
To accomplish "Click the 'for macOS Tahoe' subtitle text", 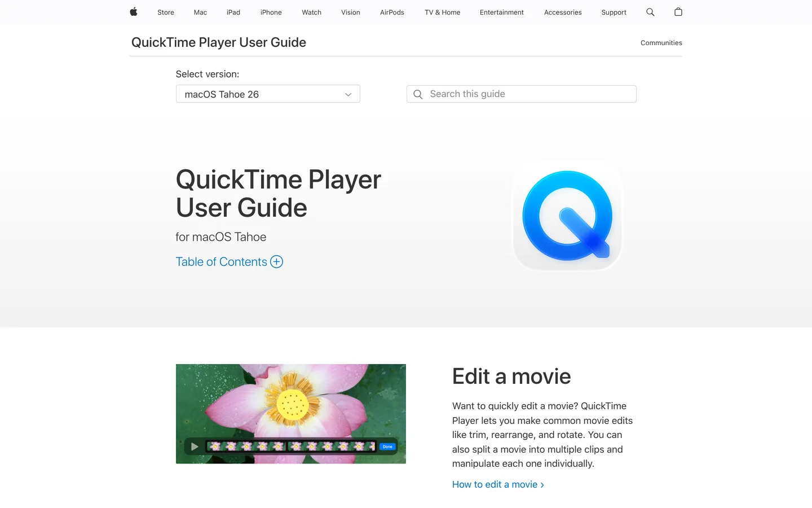I will pyautogui.click(x=221, y=237).
